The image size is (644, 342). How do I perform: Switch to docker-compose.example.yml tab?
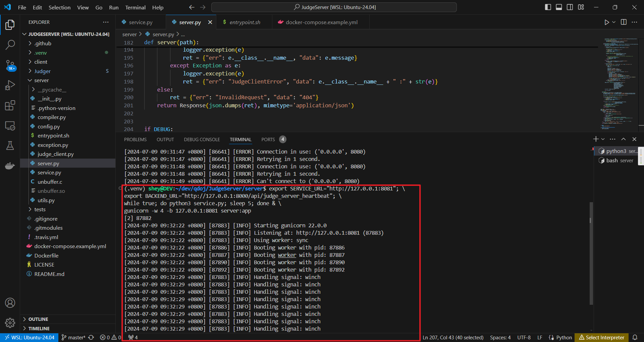[x=321, y=22]
